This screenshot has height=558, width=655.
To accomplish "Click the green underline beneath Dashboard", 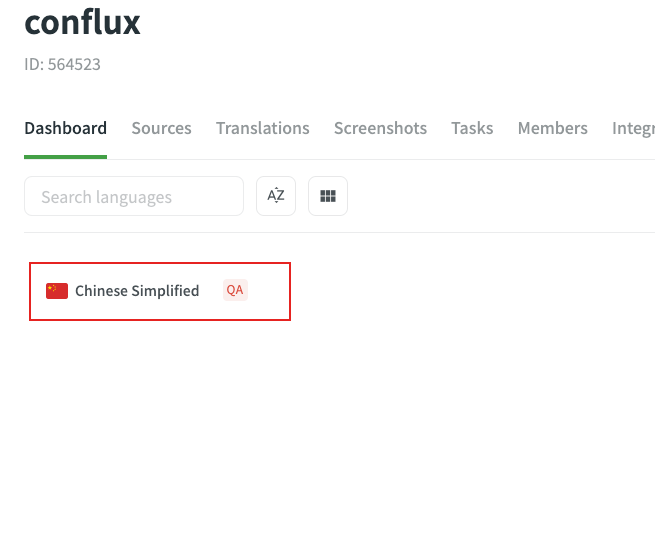I will coord(65,157).
